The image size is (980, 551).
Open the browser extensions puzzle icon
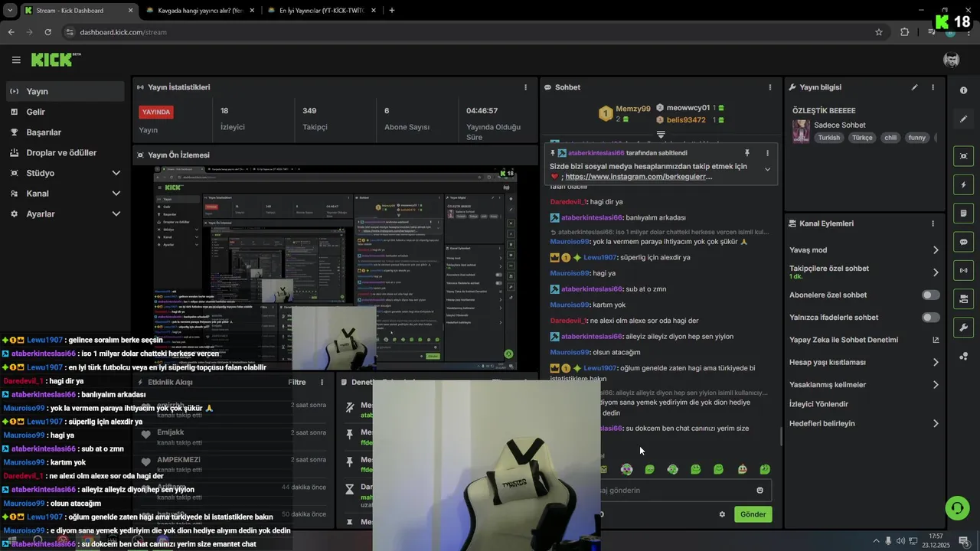point(905,32)
